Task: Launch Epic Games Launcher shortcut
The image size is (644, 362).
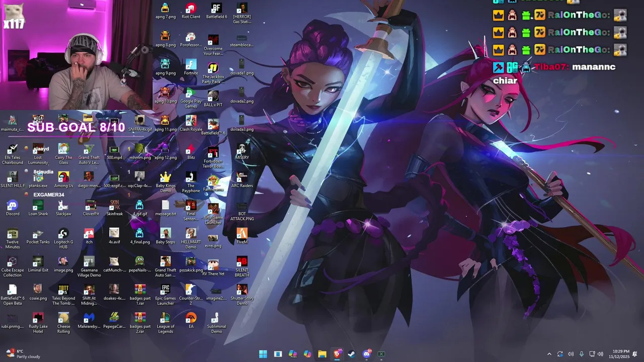Action: tap(165, 295)
